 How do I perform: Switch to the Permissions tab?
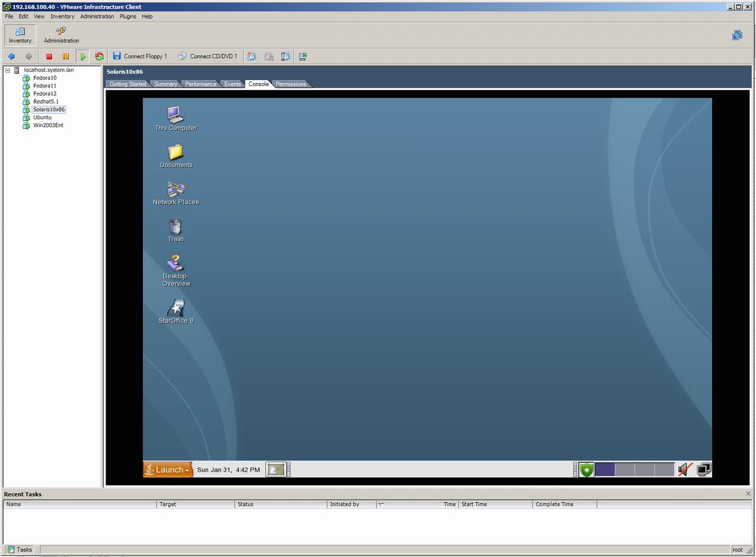click(x=291, y=84)
